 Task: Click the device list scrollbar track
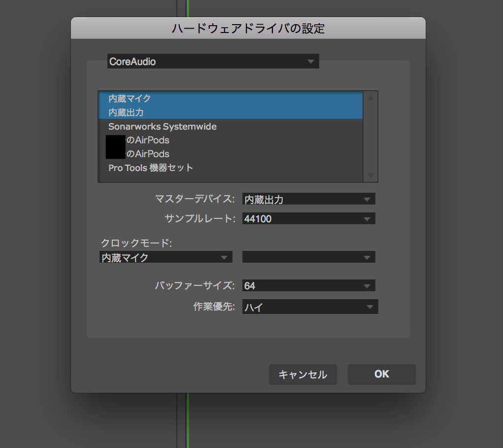pos(370,137)
